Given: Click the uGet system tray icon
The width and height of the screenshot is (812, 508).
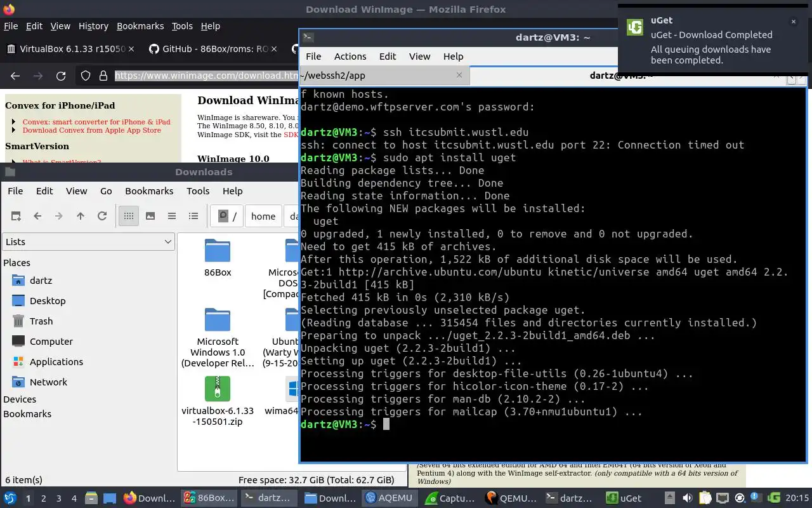Looking at the screenshot, I should tap(773, 498).
